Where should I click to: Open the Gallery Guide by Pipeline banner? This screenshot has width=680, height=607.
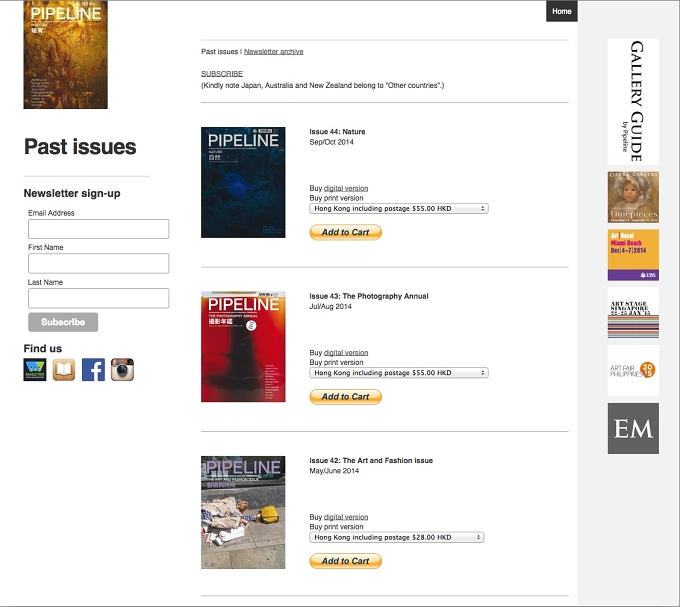pyautogui.click(x=633, y=101)
